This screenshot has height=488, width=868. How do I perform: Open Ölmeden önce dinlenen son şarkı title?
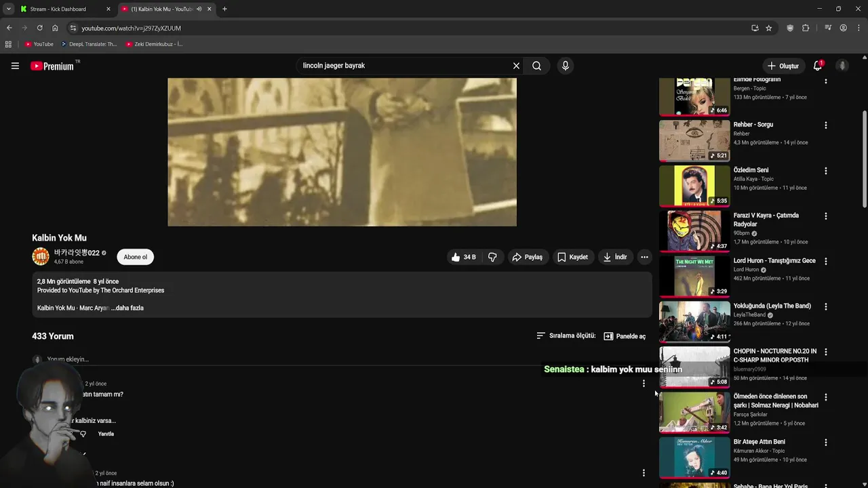coord(776,401)
